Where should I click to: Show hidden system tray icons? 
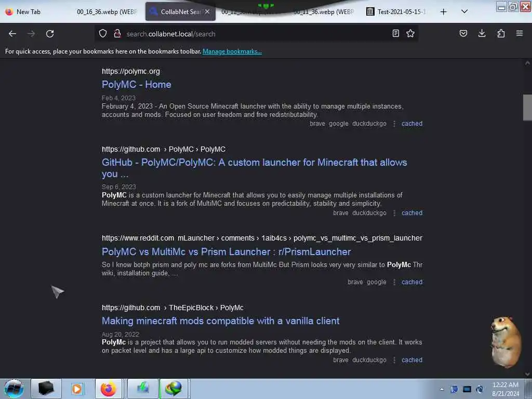click(x=442, y=390)
